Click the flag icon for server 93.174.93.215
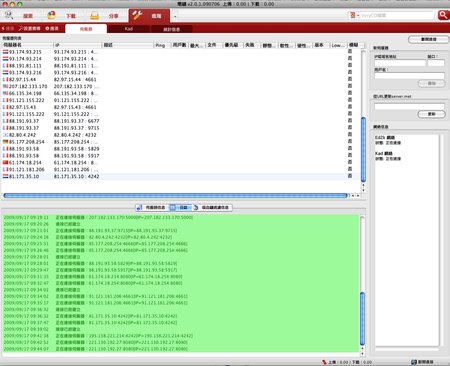This screenshot has height=366, width=450. [x=5, y=52]
